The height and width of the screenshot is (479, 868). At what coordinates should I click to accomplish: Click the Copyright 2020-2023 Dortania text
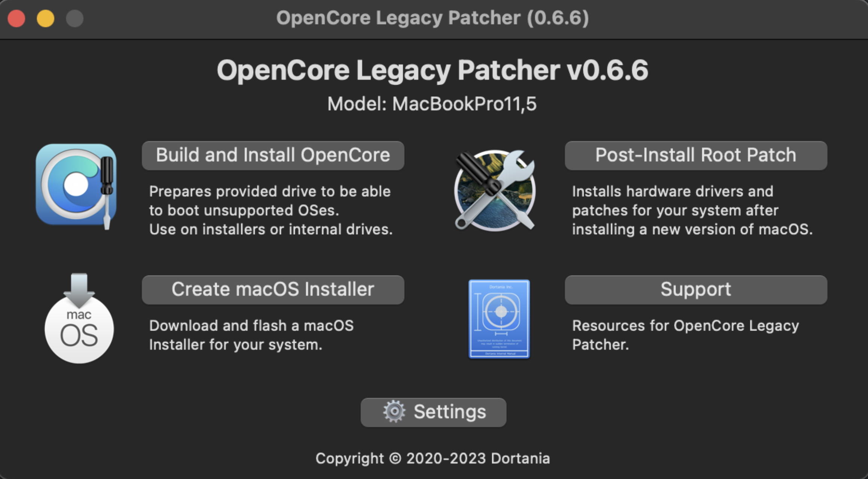click(x=432, y=458)
